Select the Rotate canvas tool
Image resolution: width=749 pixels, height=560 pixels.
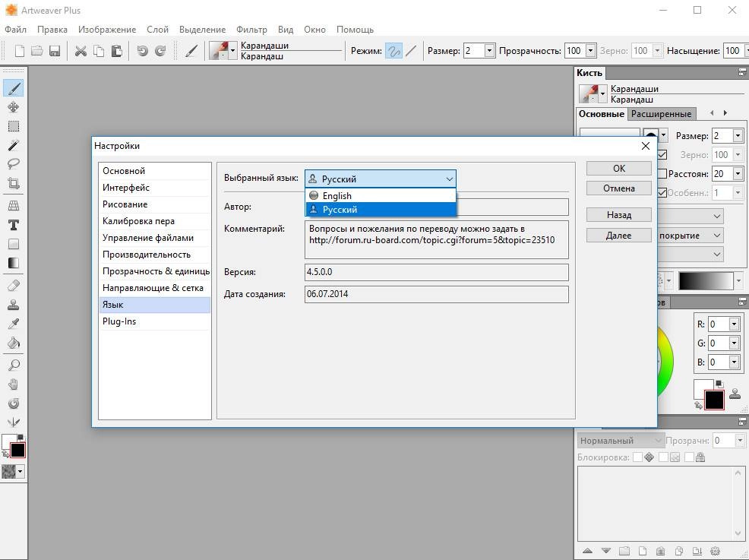(14, 403)
